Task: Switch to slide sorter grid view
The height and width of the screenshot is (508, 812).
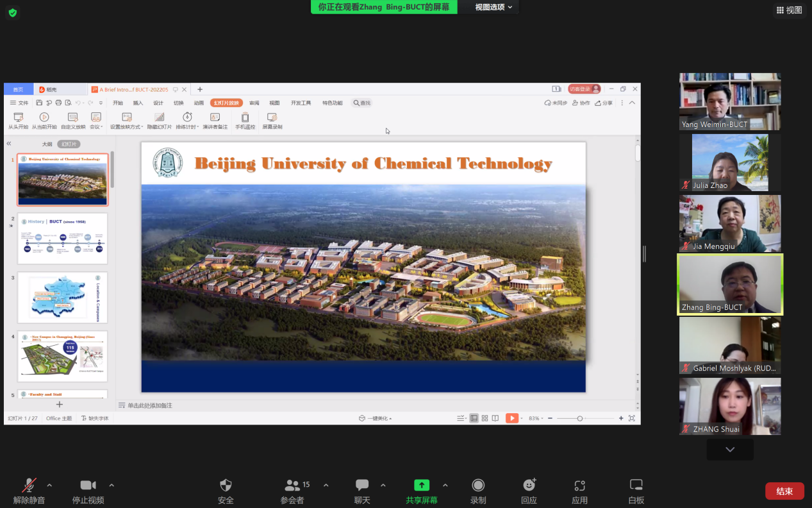Action: (485, 418)
